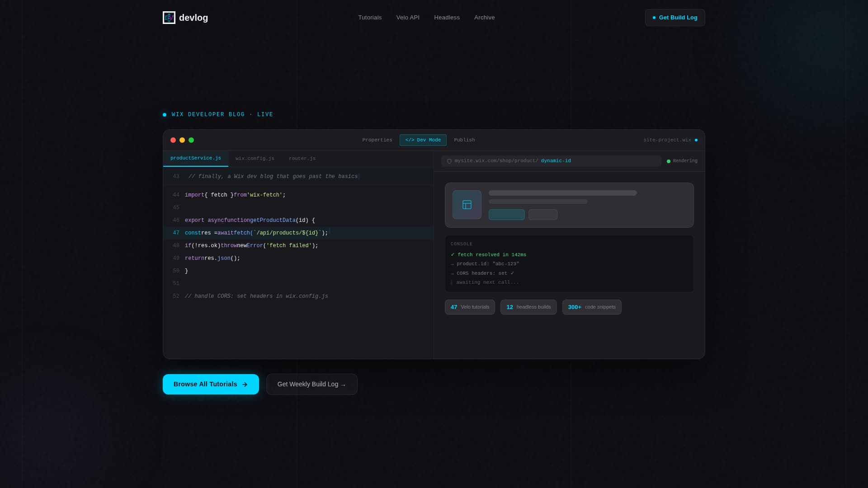Click the dynamic-id URL segment
The height and width of the screenshot is (488, 868).
556,161
